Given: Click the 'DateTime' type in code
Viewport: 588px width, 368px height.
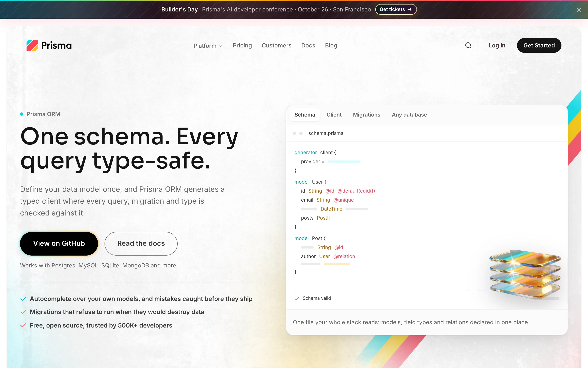Looking at the screenshot, I should (x=331, y=209).
